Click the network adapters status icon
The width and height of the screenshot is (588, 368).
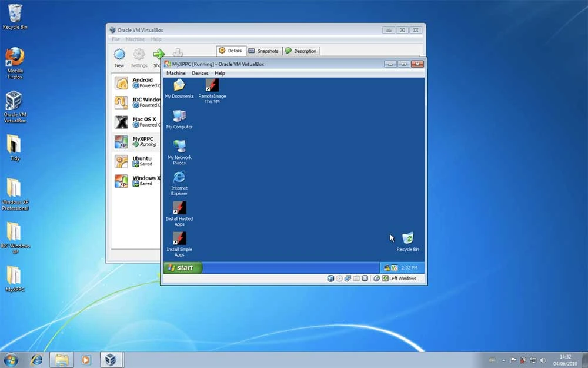348,279
